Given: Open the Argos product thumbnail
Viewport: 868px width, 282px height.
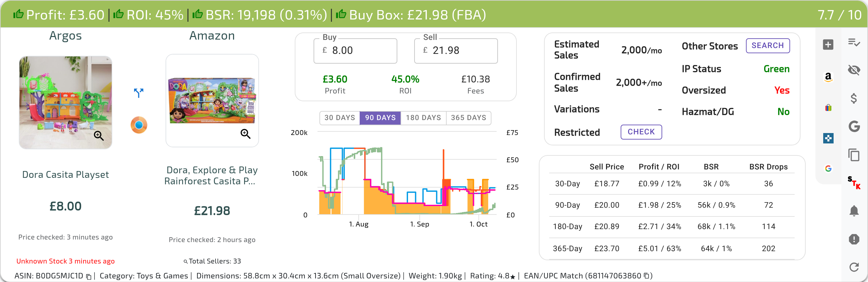Looking at the screenshot, I should 65,103.
